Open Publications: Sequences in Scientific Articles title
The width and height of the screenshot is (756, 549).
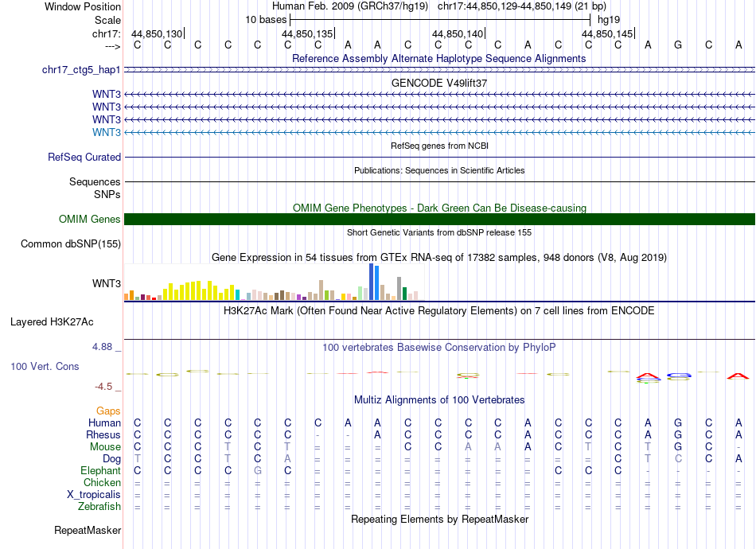pyautogui.click(x=439, y=170)
